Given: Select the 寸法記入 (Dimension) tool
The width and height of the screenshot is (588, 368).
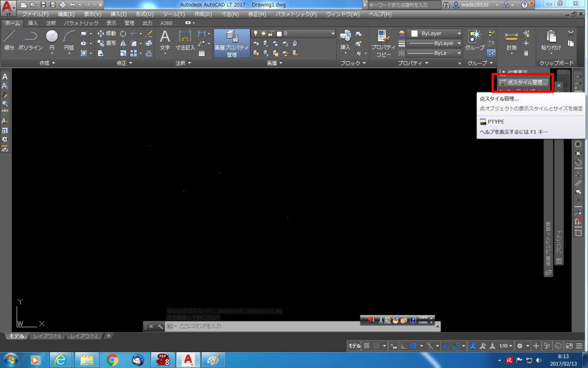Looking at the screenshot, I should pyautogui.click(x=185, y=40).
